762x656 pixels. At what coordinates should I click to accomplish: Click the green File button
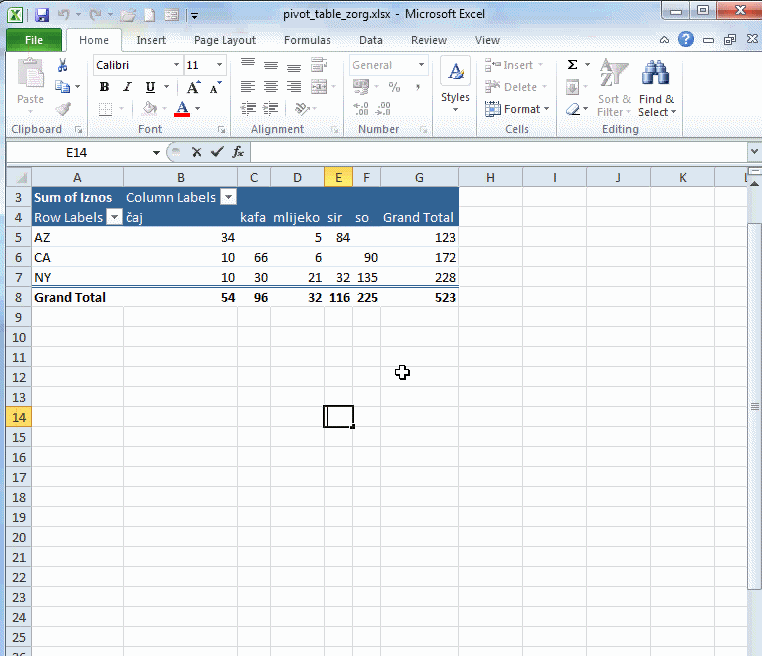33,40
